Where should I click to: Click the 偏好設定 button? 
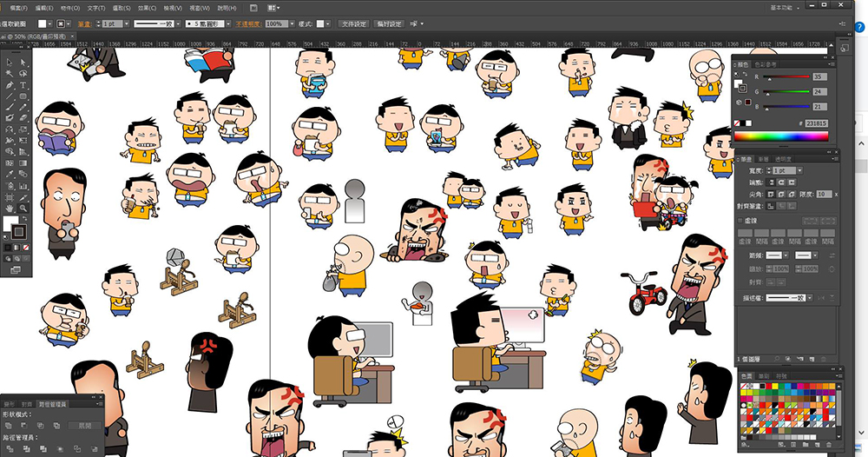point(390,24)
